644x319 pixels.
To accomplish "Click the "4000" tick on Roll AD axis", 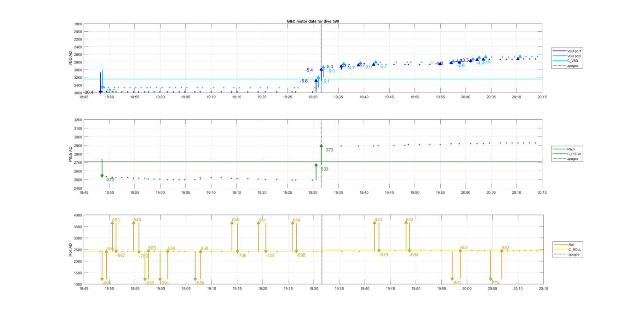I will point(78,215).
